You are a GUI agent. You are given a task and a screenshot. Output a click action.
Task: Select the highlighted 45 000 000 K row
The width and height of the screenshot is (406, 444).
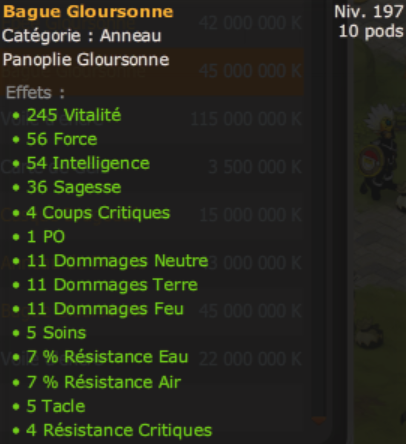click(x=152, y=71)
